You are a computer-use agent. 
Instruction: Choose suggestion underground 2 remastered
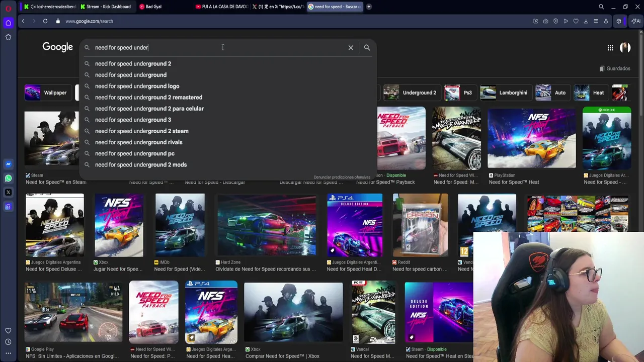pos(228,98)
